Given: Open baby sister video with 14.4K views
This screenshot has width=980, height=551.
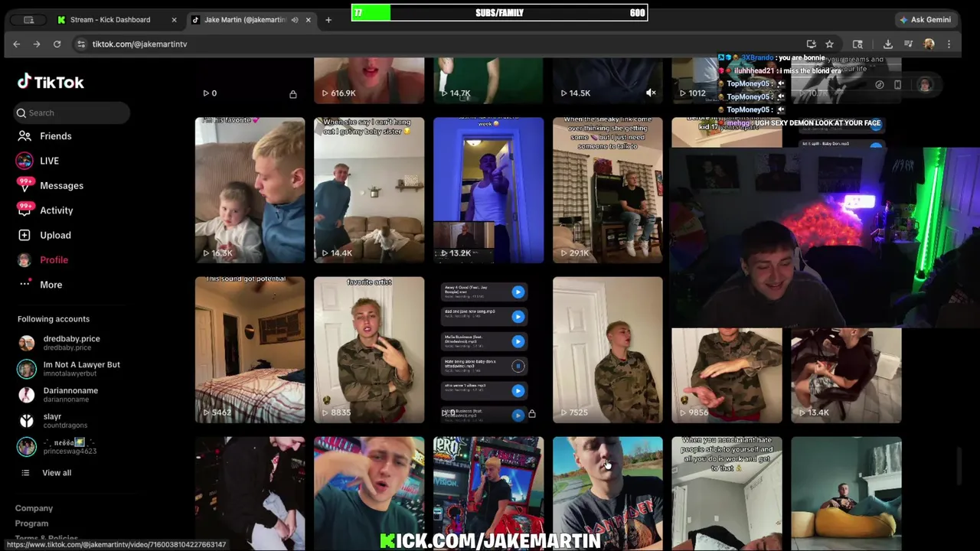Looking at the screenshot, I should click(x=369, y=190).
